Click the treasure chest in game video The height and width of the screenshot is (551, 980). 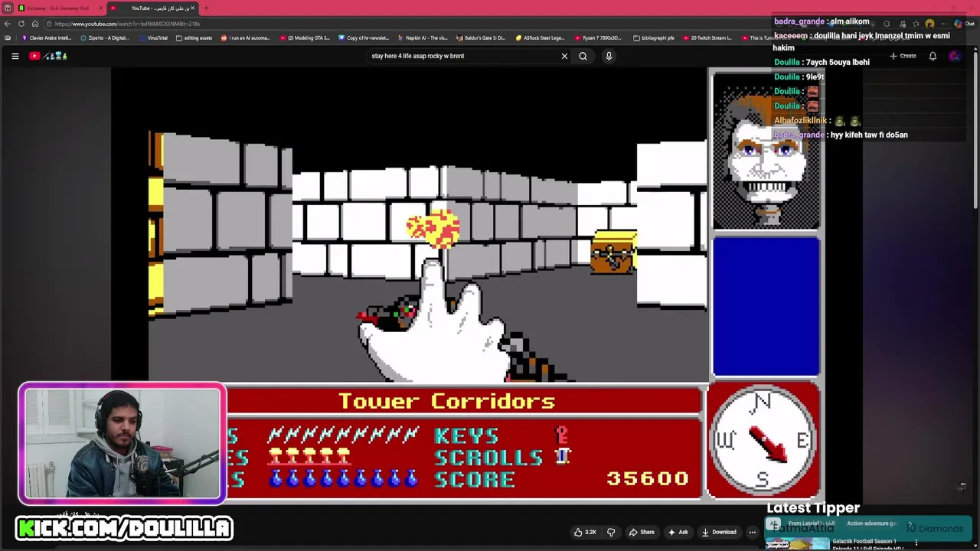click(613, 253)
